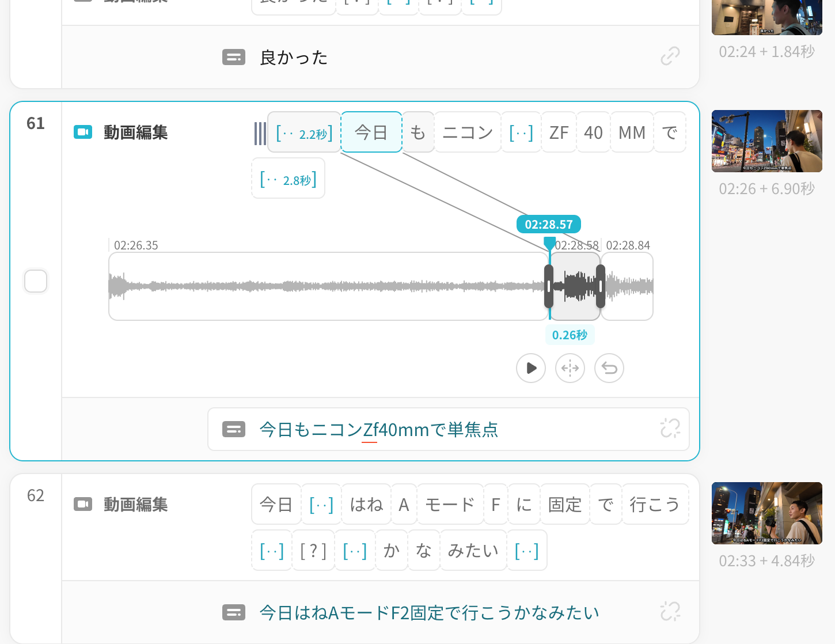The width and height of the screenshot is (835, 644).
Task: Click the left trim handle of the selected waveform
Action: tap(549, 286)
